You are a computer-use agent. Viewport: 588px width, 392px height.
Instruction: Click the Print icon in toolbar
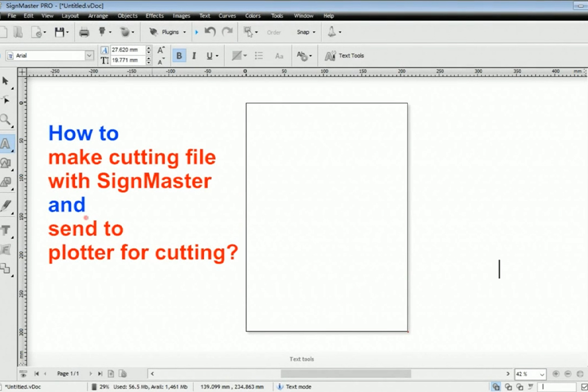coord(84,32)
